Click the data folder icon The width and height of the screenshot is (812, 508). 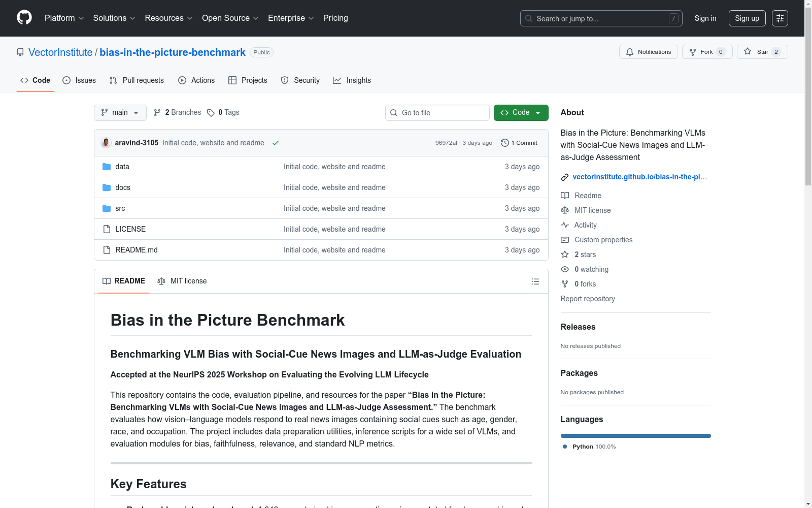coord(107,167)
